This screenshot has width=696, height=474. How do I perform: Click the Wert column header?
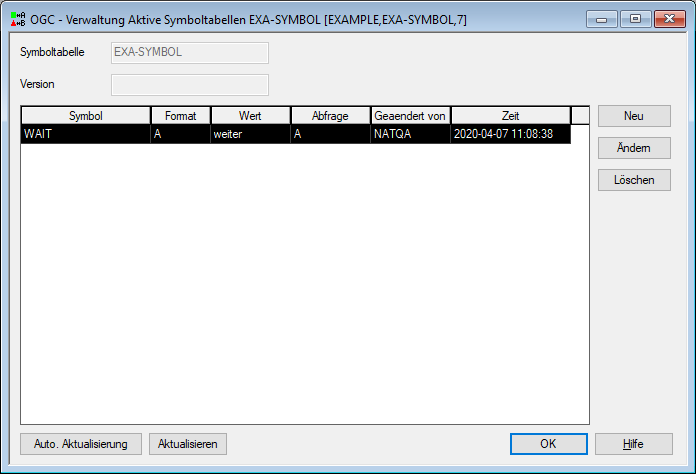click(x=250, y=116)
